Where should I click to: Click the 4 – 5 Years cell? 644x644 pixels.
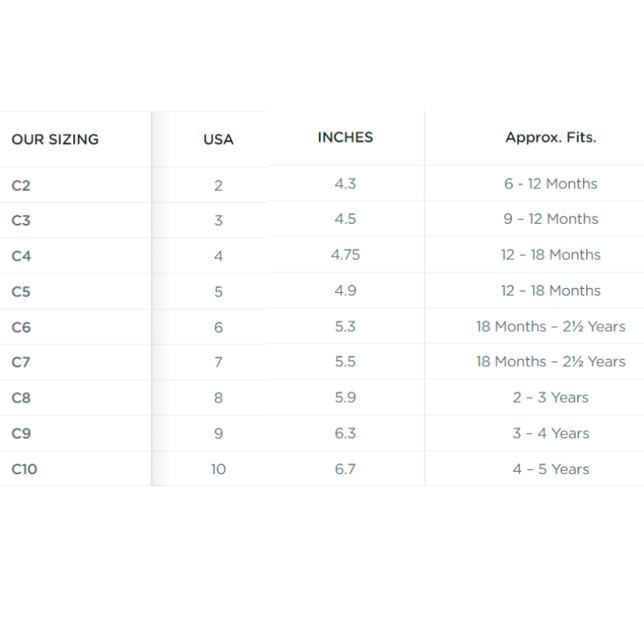click(x=551, y=469)
